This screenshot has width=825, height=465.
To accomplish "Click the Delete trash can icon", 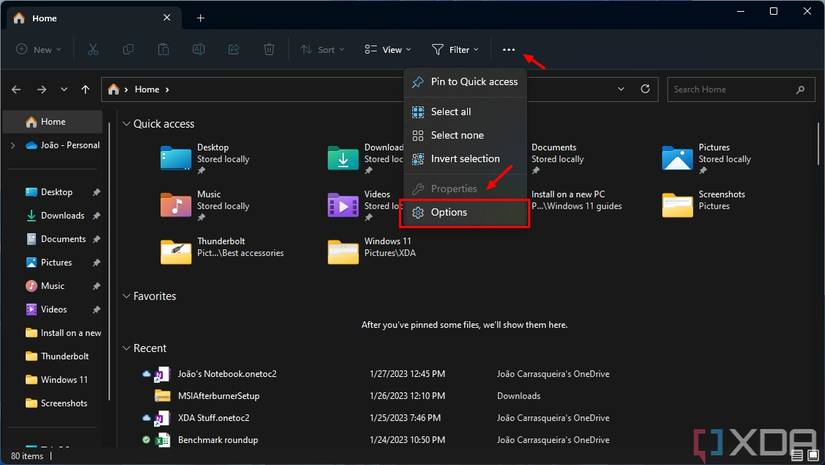I will tap(269, 49).
